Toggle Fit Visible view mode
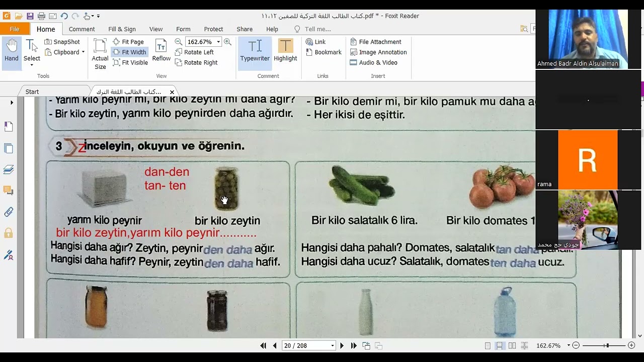This screenshot has width=644, height=362. [x=130, y=62]
